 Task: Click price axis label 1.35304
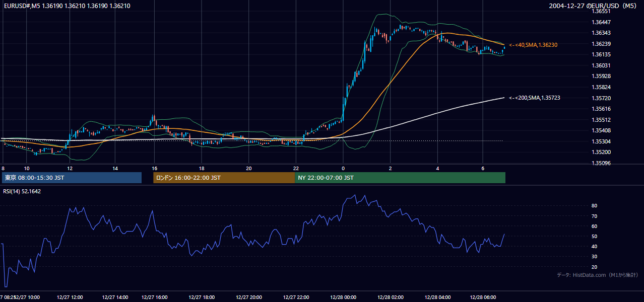pyautogui.click(x=601, y=141)
